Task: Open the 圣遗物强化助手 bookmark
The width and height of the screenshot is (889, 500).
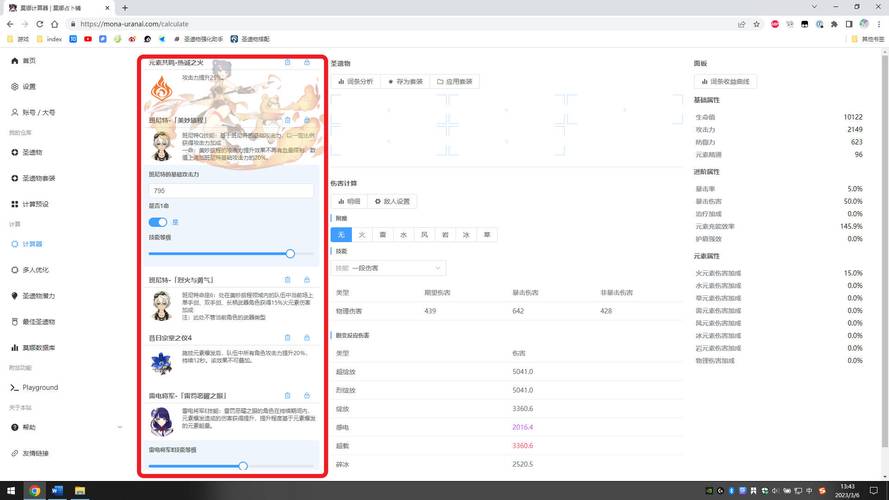Action: click(198, 39)
